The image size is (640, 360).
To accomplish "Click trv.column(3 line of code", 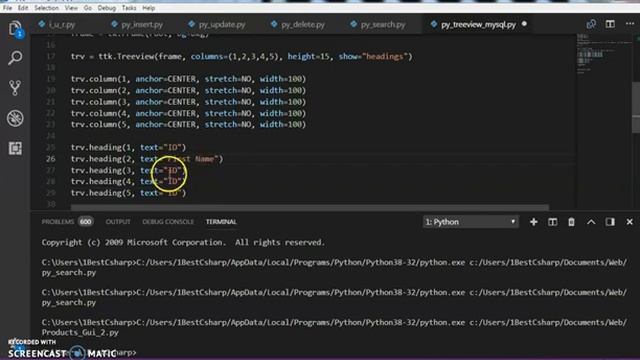I will click(188, 102).
